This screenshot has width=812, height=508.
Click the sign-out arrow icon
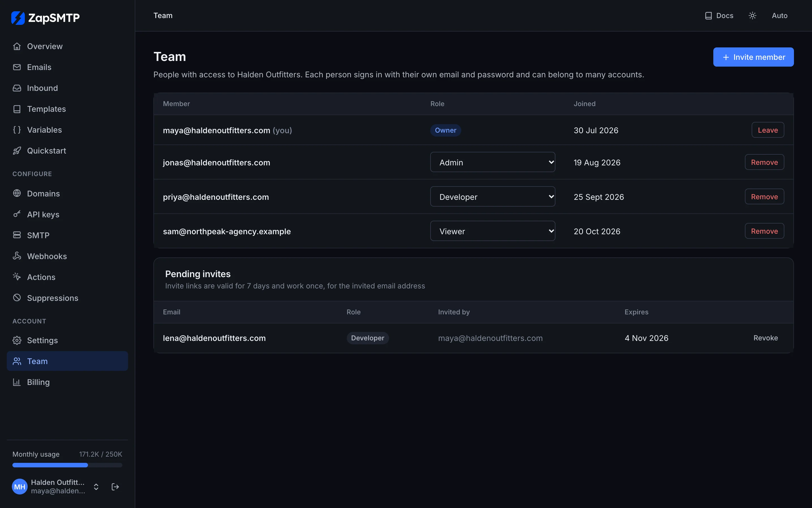(x=115, y=487)
